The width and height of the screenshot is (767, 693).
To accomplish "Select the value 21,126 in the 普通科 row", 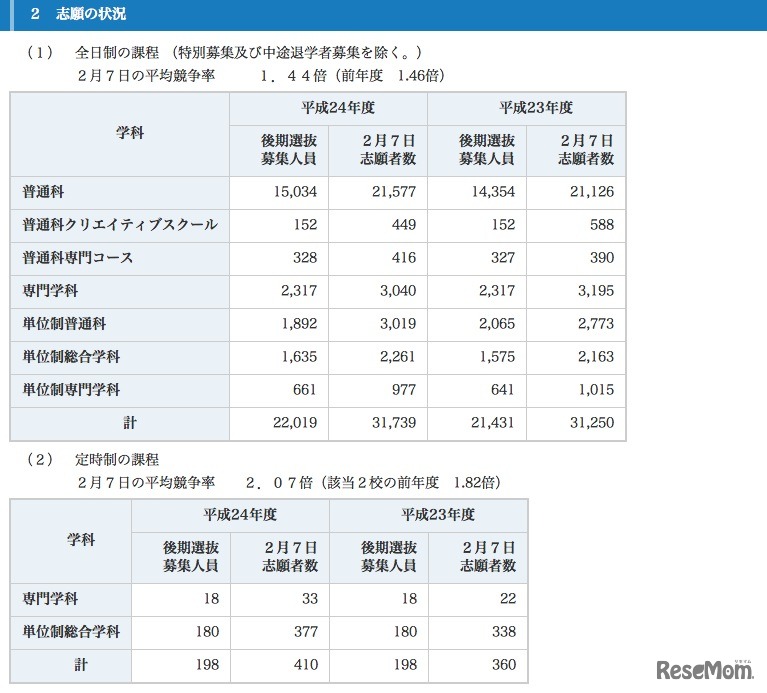I will (592, 192).
